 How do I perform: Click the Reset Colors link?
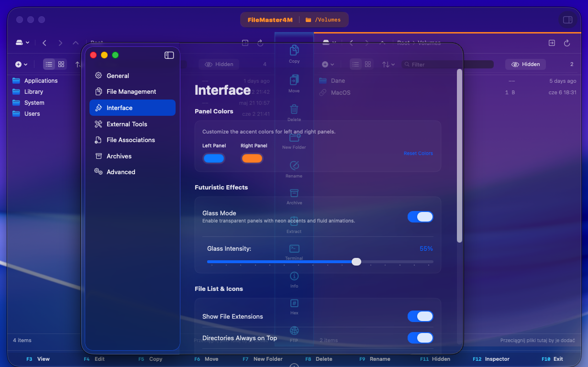coord(418,154)
